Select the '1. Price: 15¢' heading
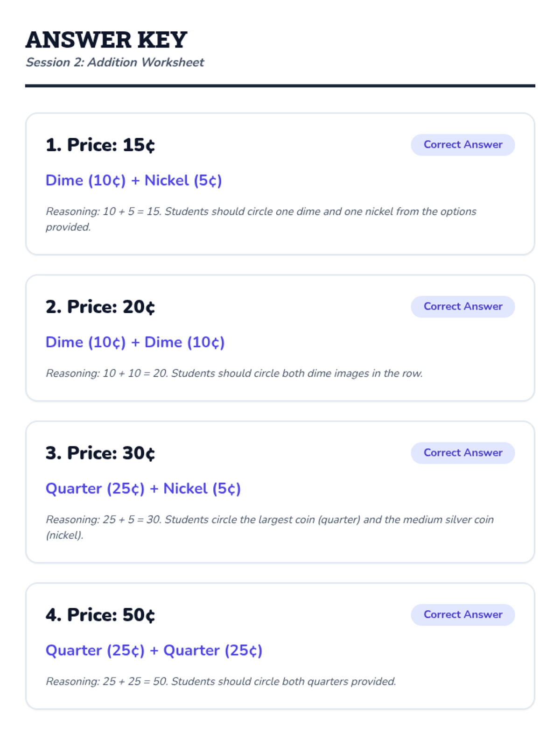 pos(100,145)
